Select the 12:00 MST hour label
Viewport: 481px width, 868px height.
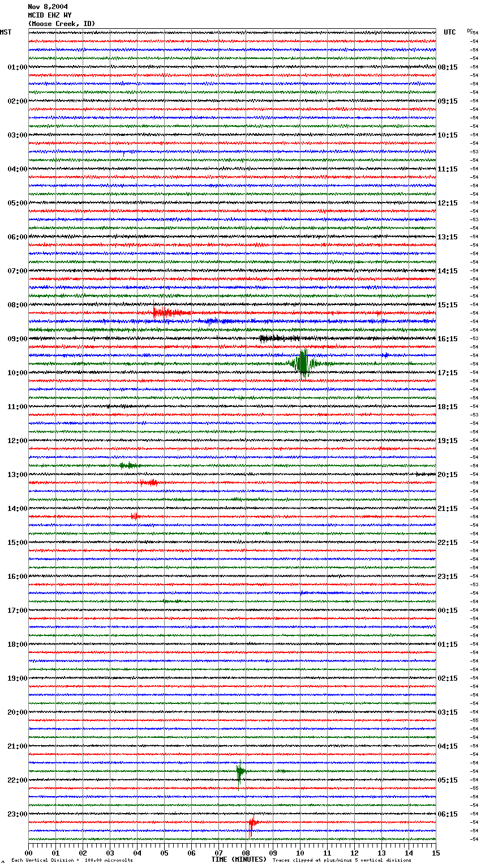click(18, 441)
